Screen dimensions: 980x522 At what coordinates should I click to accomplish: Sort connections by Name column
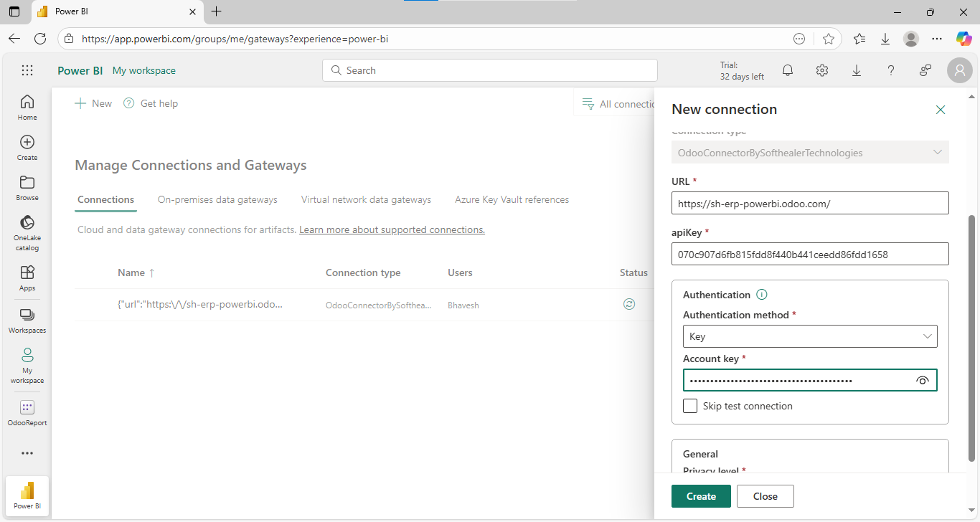[x=136, y=272]
